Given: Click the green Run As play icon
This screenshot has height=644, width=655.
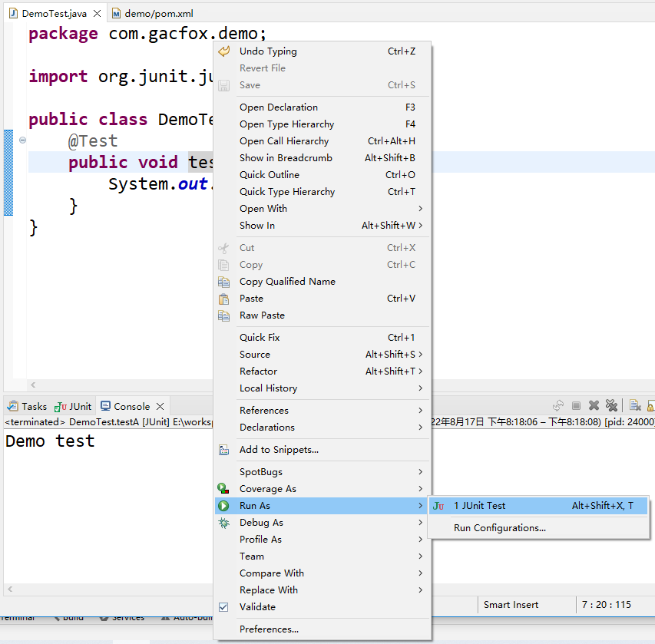Looking at the screenshot, I should (x=223, y=506).
